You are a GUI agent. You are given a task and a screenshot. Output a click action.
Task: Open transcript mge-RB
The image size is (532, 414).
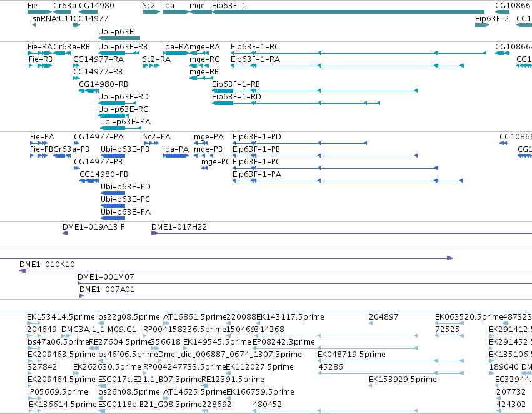coord(201,78)
